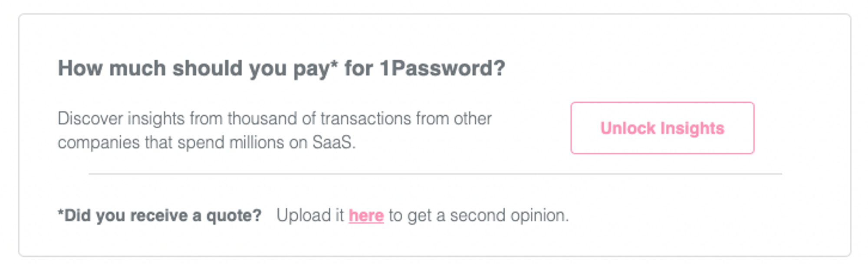Click the word "Discover" starting the description

click(x=90, y=118)
